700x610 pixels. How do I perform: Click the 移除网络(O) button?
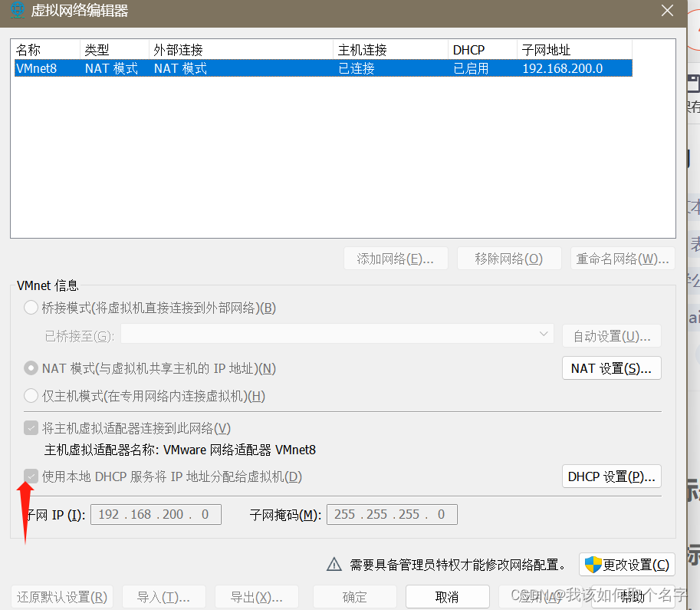(x=509, y=259)
